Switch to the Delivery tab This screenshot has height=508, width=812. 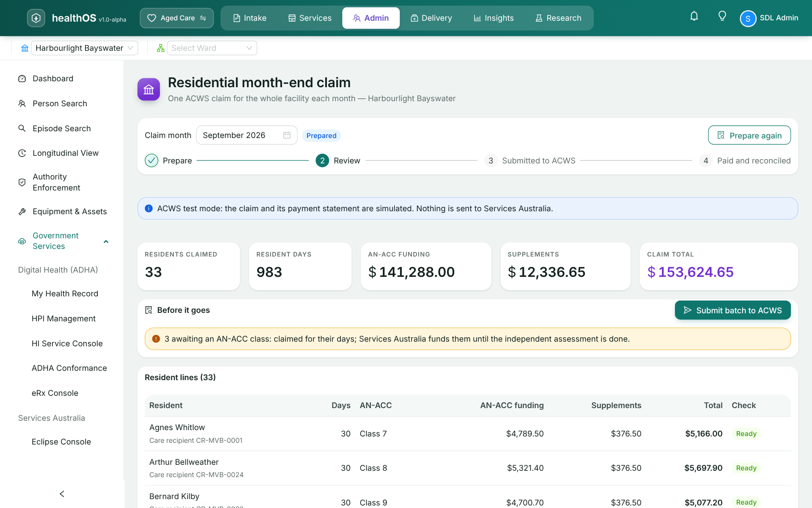[x=431, y=18]
